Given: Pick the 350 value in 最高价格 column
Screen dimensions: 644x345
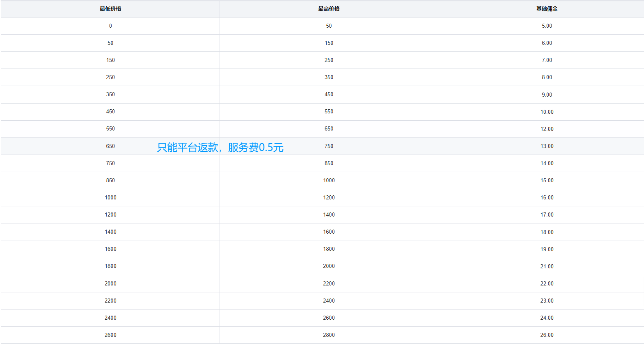Looking at the screenshot, I should [x=329, y=77].
